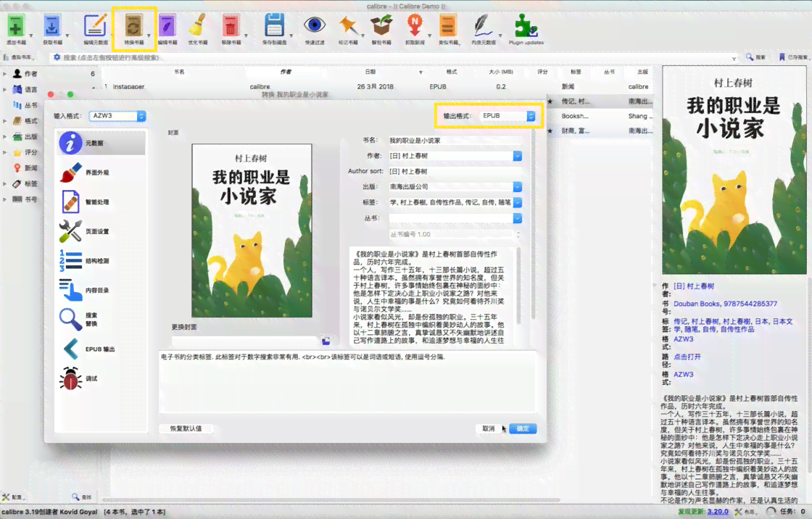Open the EPUB output format dropdown
Image resolution: width=812 pixels, height=519 pixels.
click(507, 116)
